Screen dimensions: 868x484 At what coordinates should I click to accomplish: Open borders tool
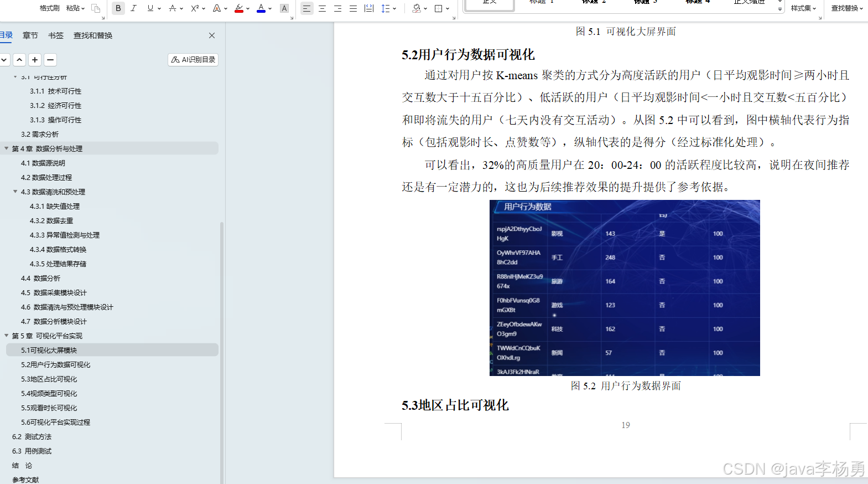coord(439,8)
